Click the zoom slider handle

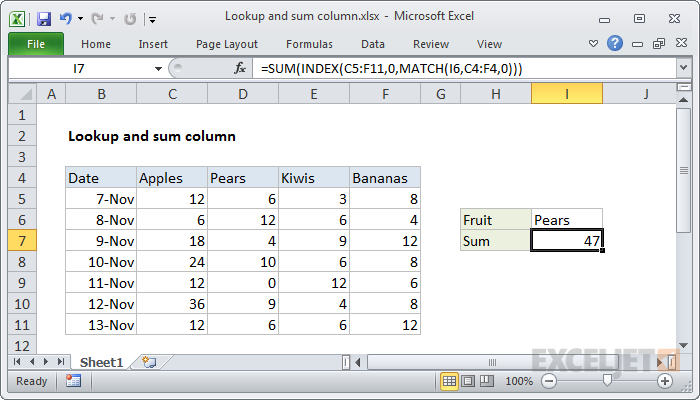[x=607, y=380]
